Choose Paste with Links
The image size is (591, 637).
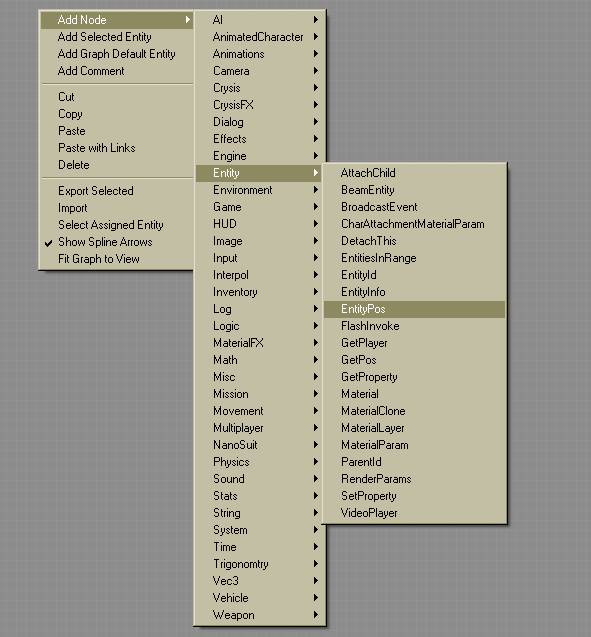point(117,148)
